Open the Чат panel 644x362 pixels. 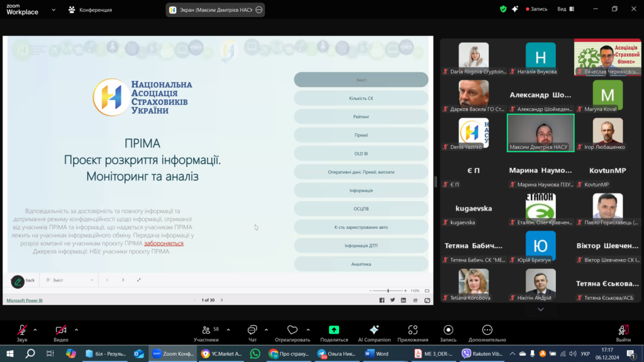coord(252,333)
